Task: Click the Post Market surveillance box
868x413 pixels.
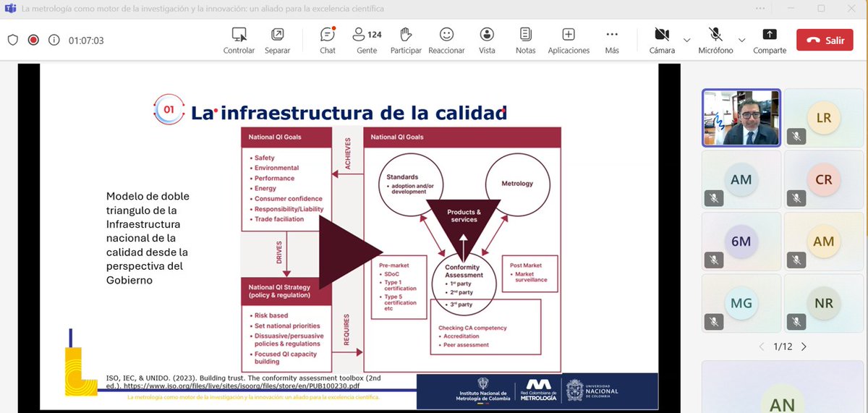Action: tap(532, 273)
